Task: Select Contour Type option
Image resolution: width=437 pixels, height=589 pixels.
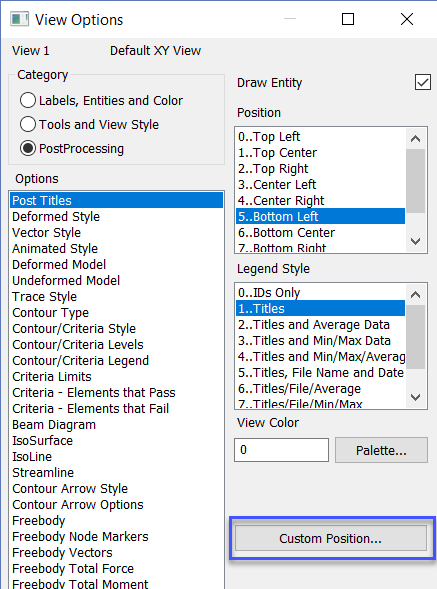Action: tap(116, 313)
